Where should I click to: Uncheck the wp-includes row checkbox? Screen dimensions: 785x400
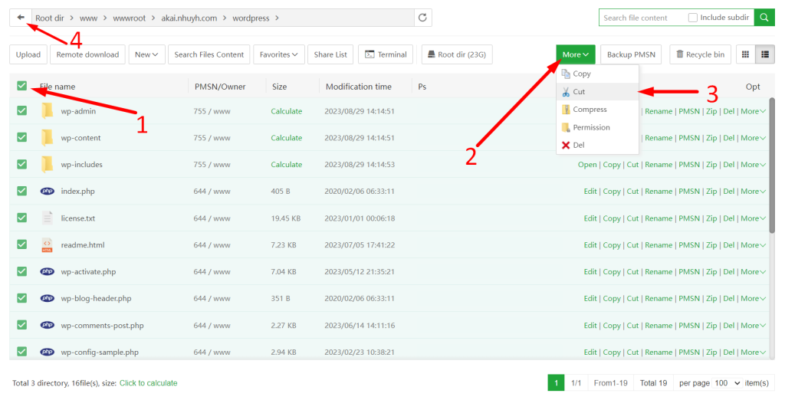22,164
